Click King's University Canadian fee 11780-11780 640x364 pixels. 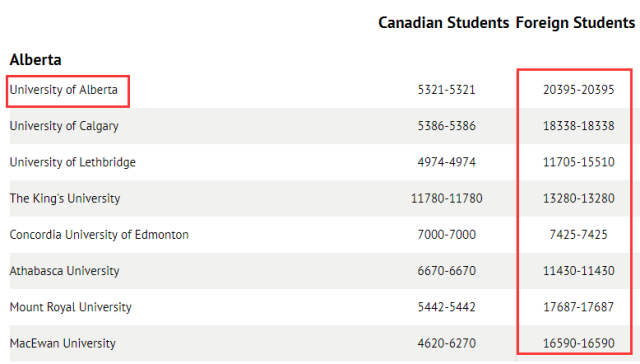click(x=447, y=198)
